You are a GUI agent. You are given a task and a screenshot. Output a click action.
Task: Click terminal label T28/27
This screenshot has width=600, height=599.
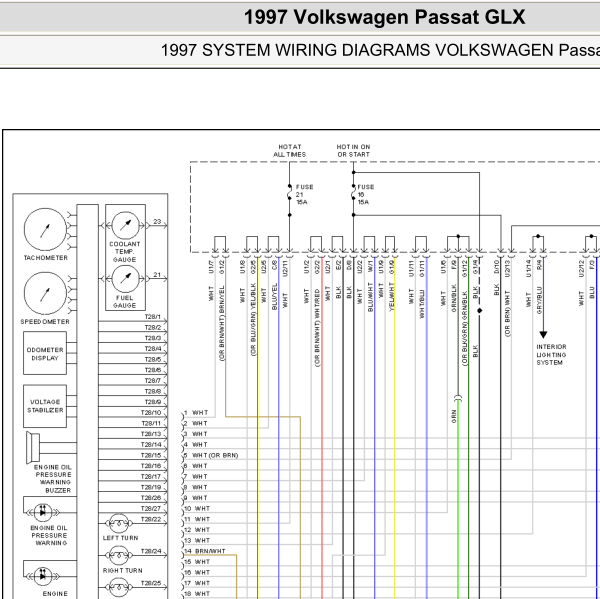[151, 508]
